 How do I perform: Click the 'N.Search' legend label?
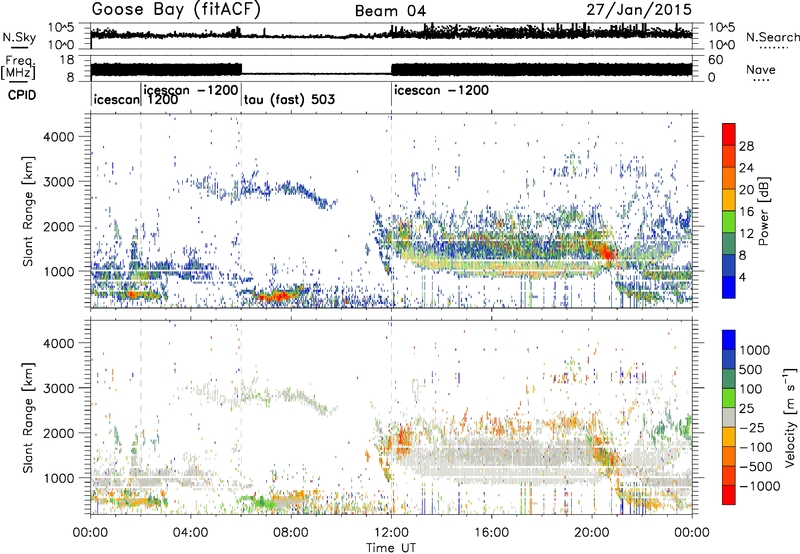tap(772, 37)
